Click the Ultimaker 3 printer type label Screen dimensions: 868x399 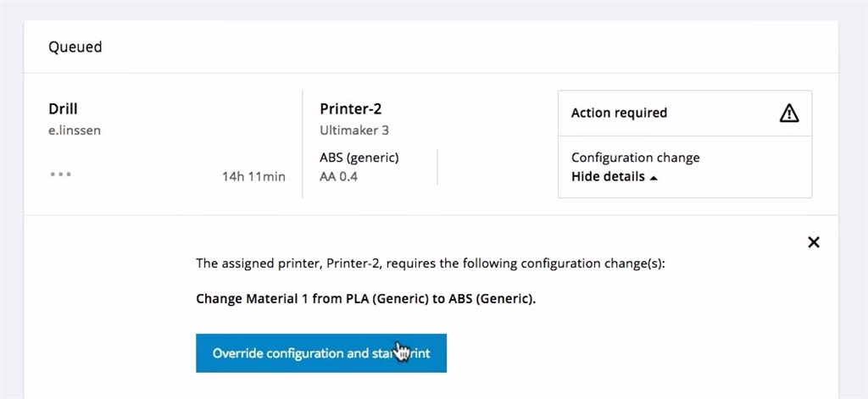(354, 130)
